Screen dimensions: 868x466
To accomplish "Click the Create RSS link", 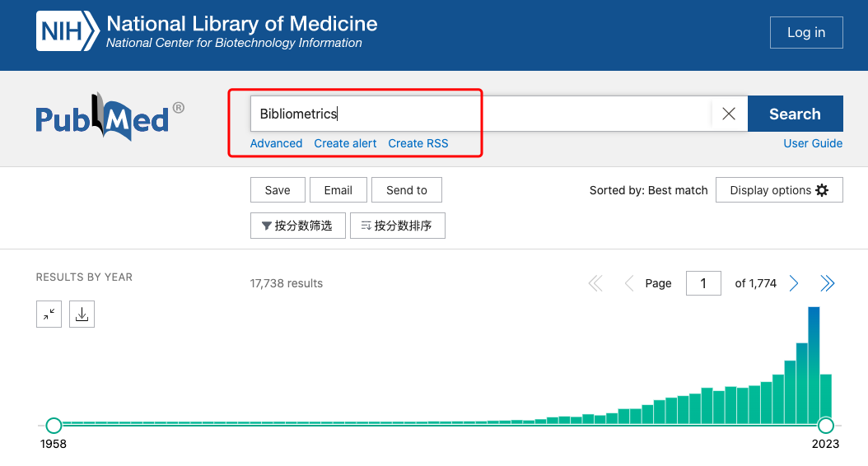I will (x=418, y=143).
